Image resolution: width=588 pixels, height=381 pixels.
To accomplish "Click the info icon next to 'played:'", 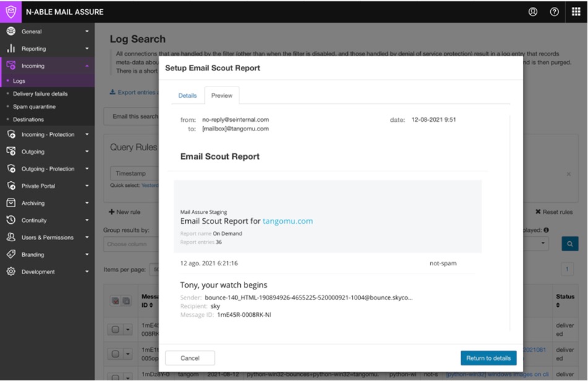I will tap(546, 230).
